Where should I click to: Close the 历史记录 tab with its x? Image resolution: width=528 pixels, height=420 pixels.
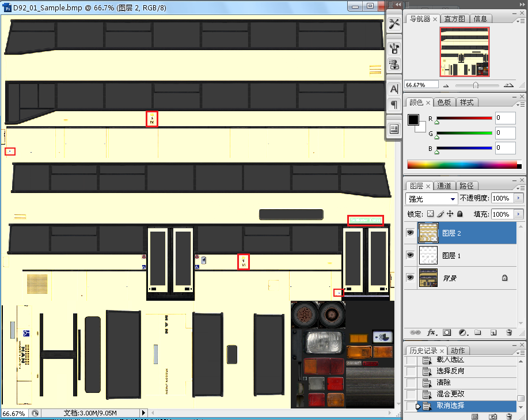tap(442, 351)
